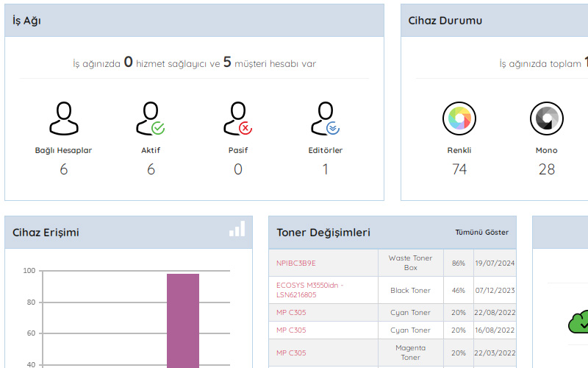This screenshot has height=368, width=588.
Task: Click the Bağlı Hesaplar user icon
Action: coord(63,118)
